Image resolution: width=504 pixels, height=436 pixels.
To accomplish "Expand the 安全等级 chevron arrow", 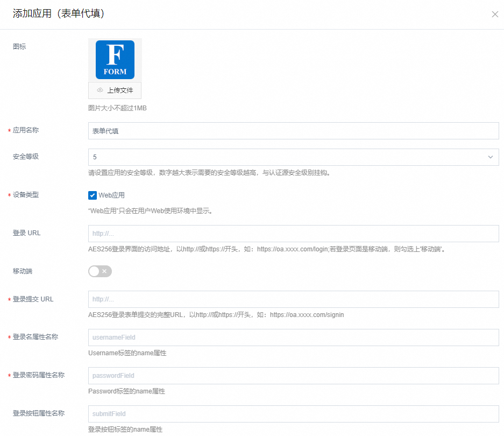I will (x=490, y=157).
